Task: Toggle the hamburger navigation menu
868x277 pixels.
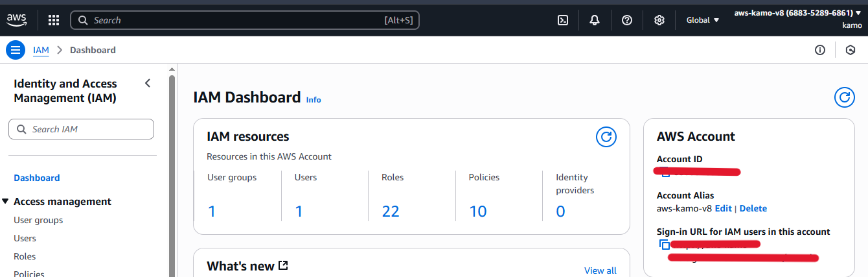Action: click(x=16, y=50)
